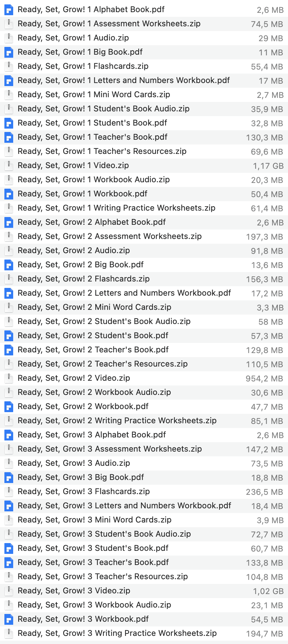The image size is (288, 644).
Task: Click zip icon of 2 Flashcards.zip
Action: click(9, 279)
